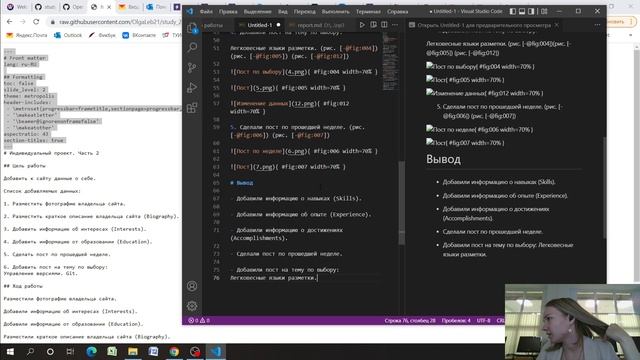Image resolution: width=640 pixels, height=360 pixels.
Task: Open the Выполнить menu
Action: pos(336,11)
